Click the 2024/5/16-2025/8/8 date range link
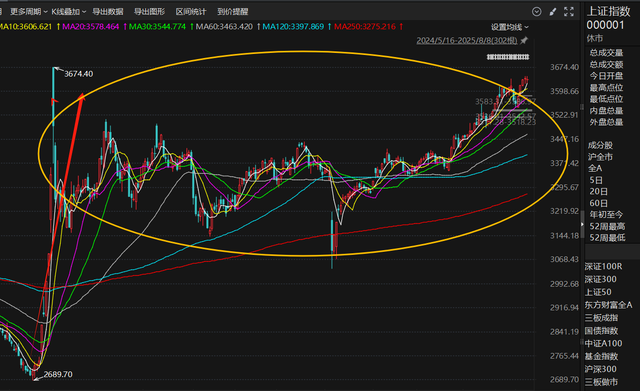Image resolution: width=640 pixels, height=391 pixels. click(467, 40)
